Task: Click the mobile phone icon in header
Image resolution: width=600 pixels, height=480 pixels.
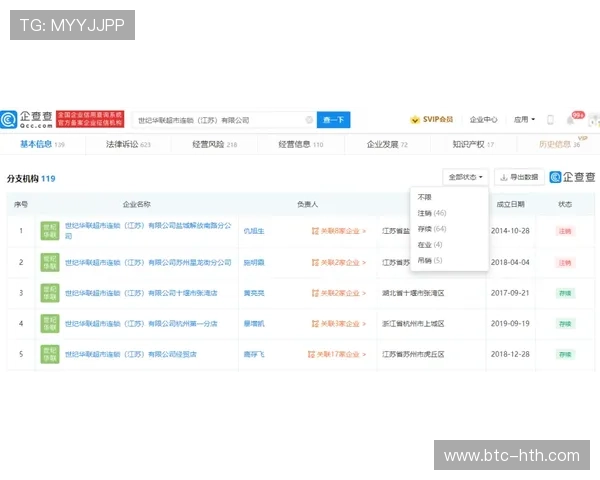Action: [550, 120]
